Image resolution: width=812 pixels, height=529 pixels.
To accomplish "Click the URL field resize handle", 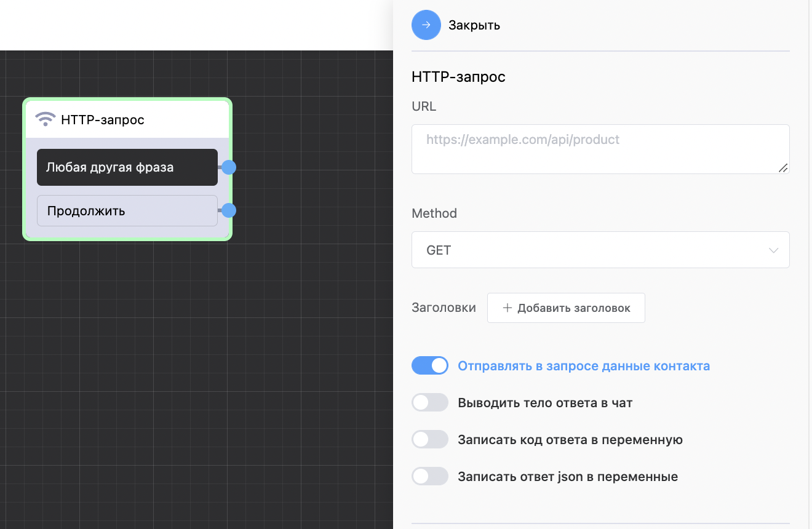I will 783,167.
